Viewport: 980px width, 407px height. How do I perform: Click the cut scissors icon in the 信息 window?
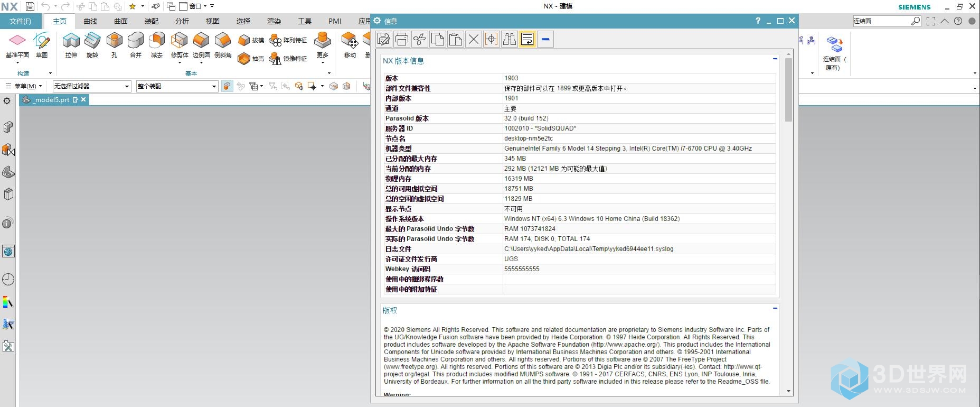(x=420, y=39)
